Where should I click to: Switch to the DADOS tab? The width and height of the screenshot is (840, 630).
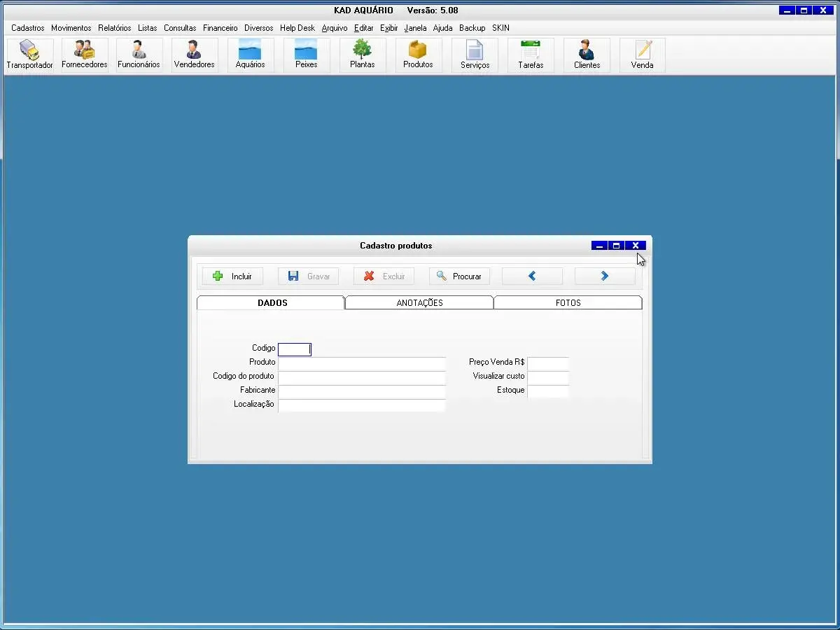pyautogui.click(x=272, y=303)
